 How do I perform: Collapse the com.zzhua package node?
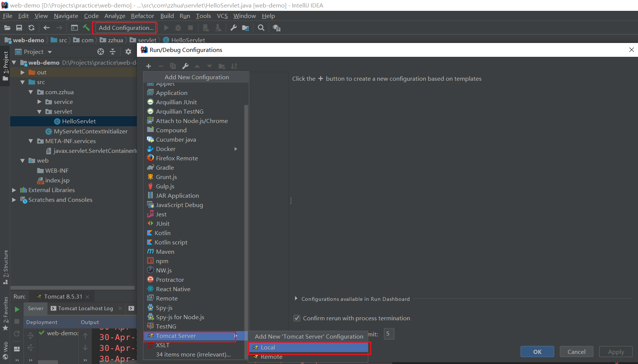pos(31,92)
